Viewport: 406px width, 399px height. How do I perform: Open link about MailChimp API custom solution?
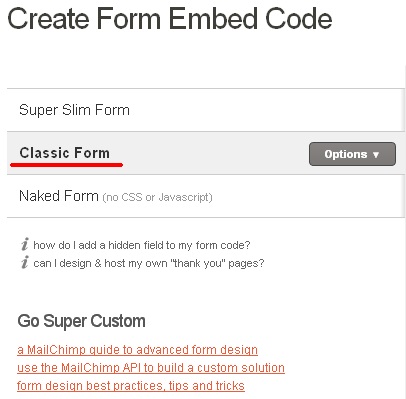151,368
